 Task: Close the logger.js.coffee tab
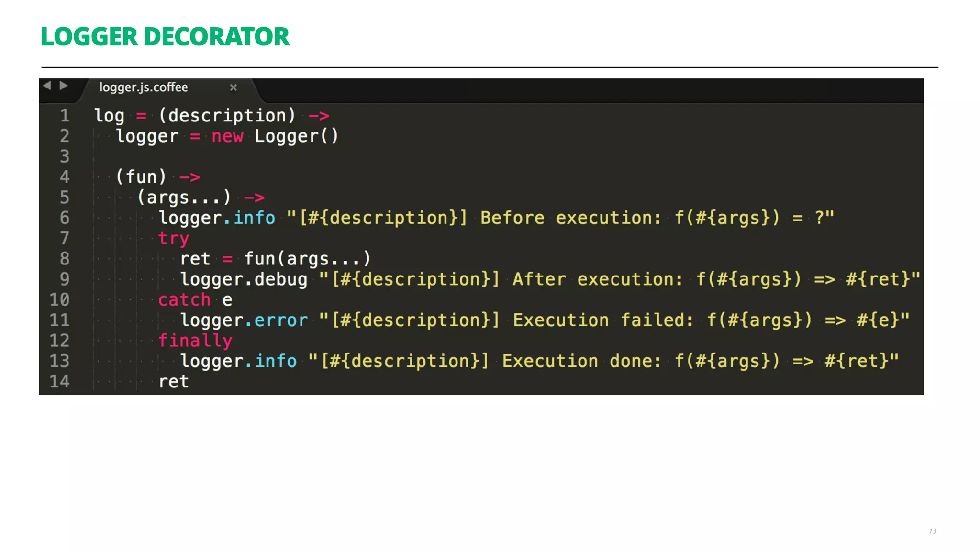pos(233,88)
